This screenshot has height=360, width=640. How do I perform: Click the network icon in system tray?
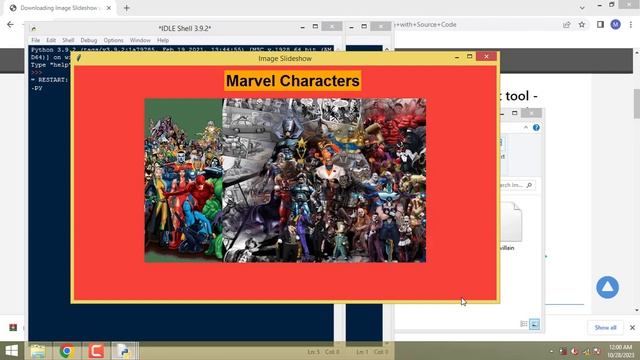coord(587,351)
